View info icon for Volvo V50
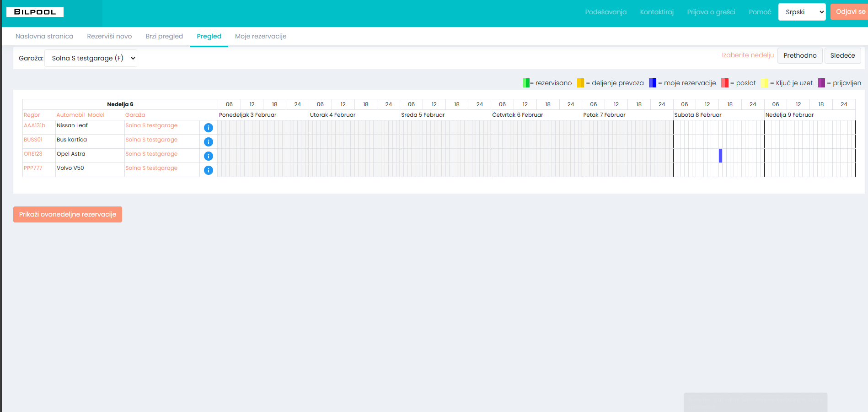This screenshot has width=868, height=412. (208, 170)
